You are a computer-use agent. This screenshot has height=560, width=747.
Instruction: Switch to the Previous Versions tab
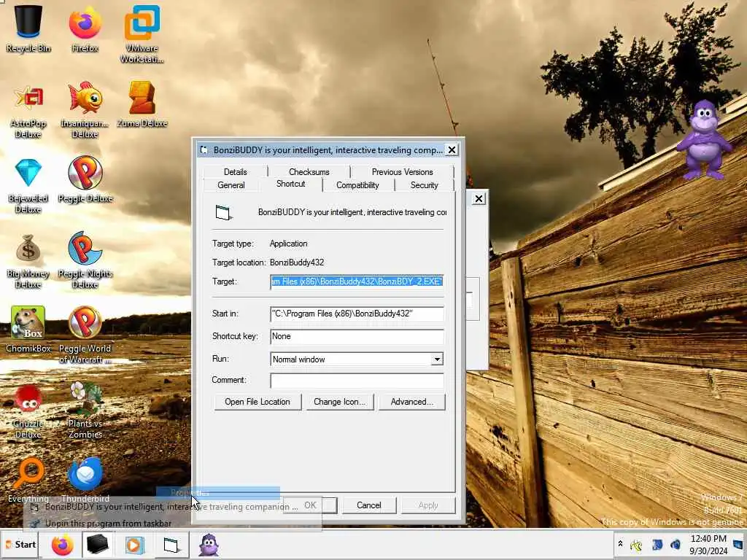(402, 172)
